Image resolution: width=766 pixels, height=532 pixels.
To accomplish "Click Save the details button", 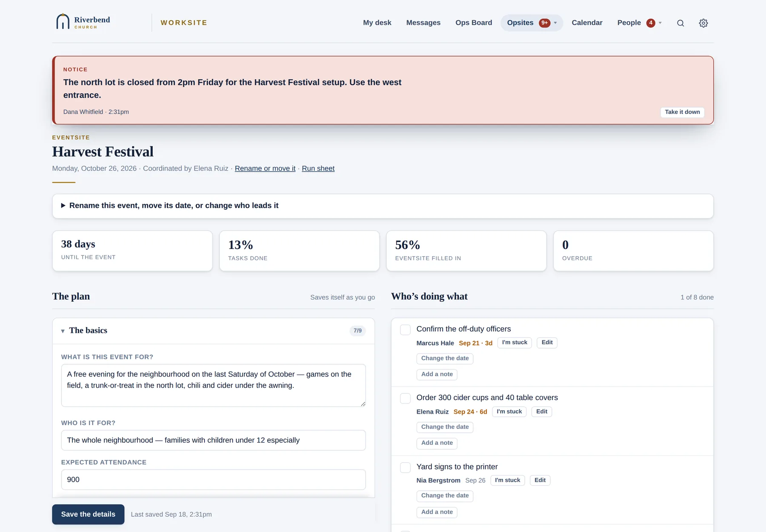I will pos(88,514).
